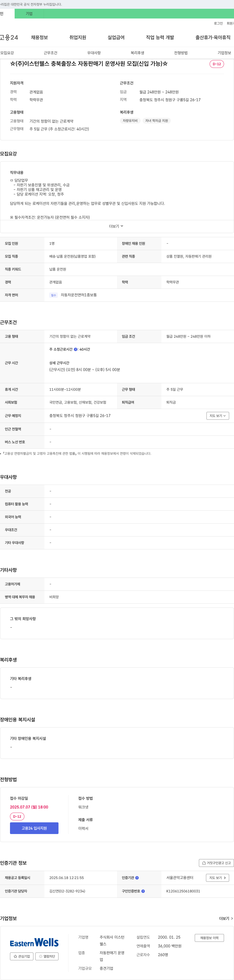Open 지도 보기 for 서울관악고용센터
The height and width of the screenshot is (980, 234).
pos(218,878)
